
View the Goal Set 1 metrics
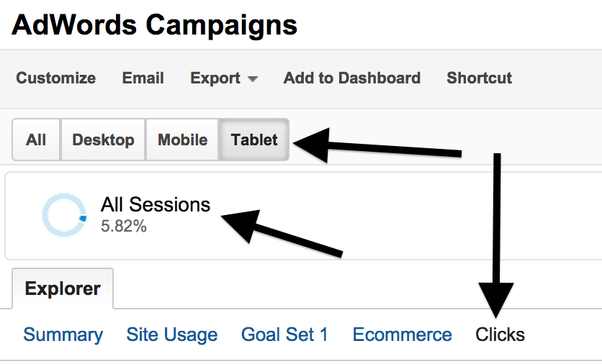coord(284,335)
